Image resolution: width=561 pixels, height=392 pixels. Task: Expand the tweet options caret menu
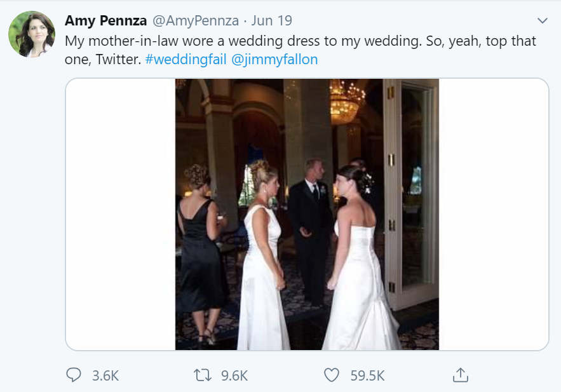(x=542, y=21)
